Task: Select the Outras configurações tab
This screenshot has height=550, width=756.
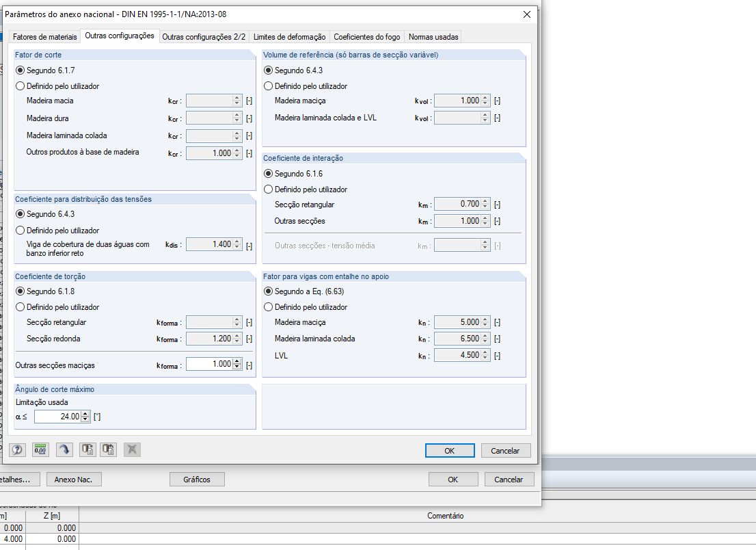Action: [120, 36]
